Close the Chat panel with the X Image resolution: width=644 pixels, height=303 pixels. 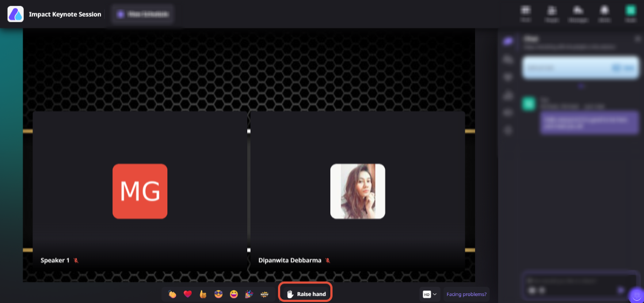tap(638, 39)
